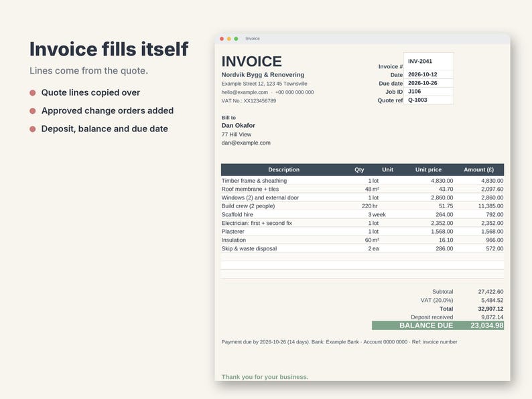Click the Invoice window title
This screenshot has height=399, width=532.
point(253,39)
